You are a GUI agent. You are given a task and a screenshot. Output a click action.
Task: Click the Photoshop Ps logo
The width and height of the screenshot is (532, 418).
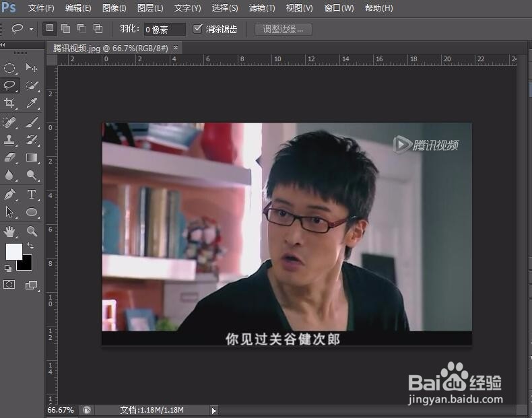tap(9, 7)
